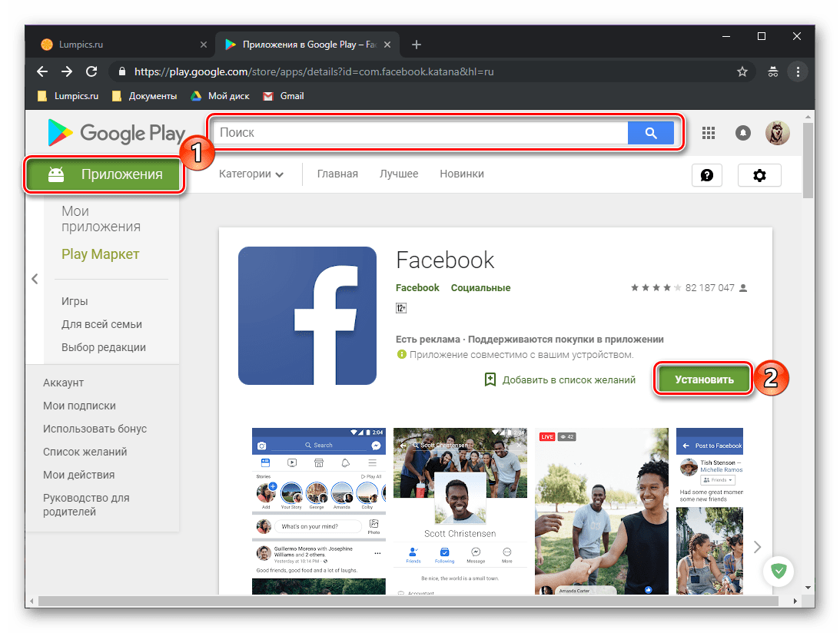Open the Социальные category link
This screenshot has width=840, height=633.
click(x=480, y=288)
